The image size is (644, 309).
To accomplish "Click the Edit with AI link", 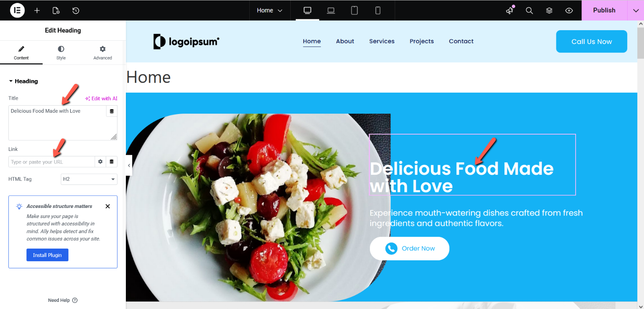I will [x=101, y=99].
